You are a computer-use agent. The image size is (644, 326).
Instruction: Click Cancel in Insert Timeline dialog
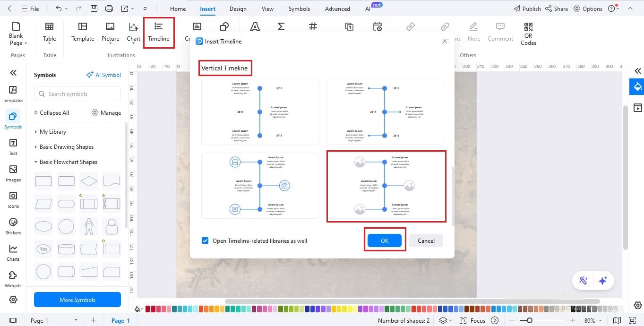pos(426,240)
